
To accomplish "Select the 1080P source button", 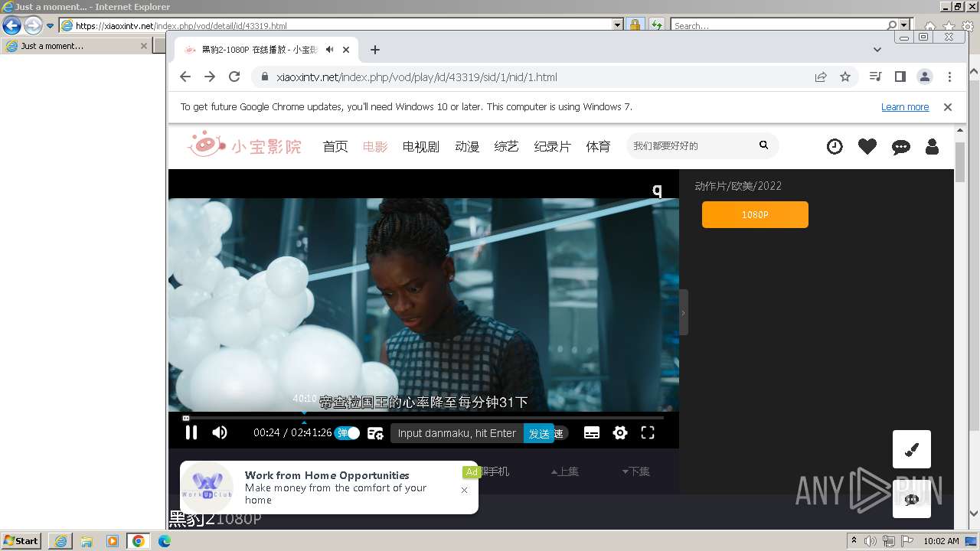I will [x=755, y=215].
